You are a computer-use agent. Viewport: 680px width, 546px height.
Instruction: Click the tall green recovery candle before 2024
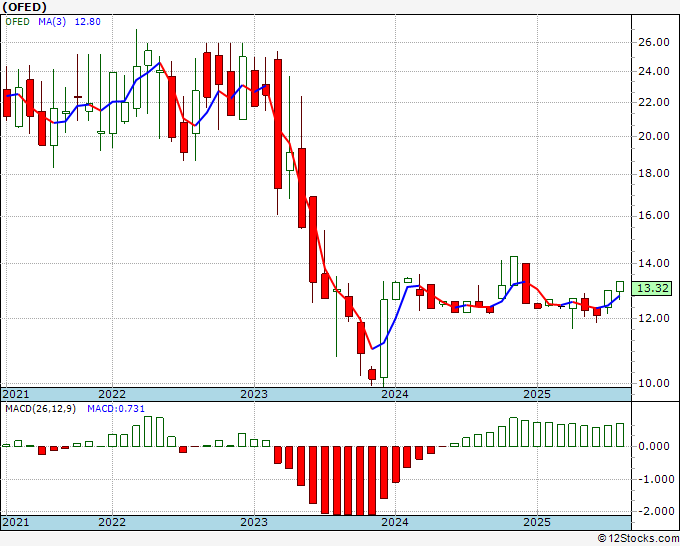coord(384,338)
